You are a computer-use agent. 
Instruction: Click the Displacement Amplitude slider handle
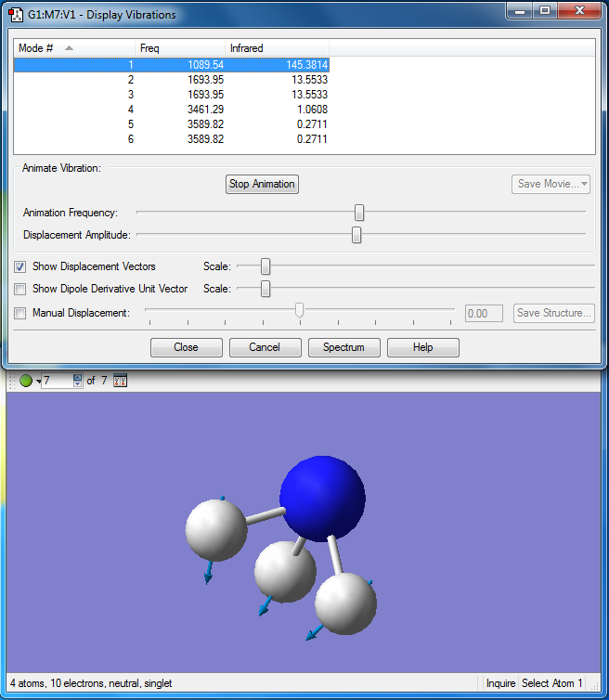[x=356, y=235]
